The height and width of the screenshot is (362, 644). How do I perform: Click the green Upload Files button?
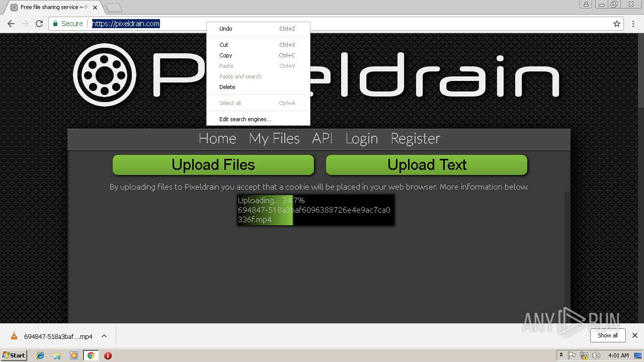213,165
